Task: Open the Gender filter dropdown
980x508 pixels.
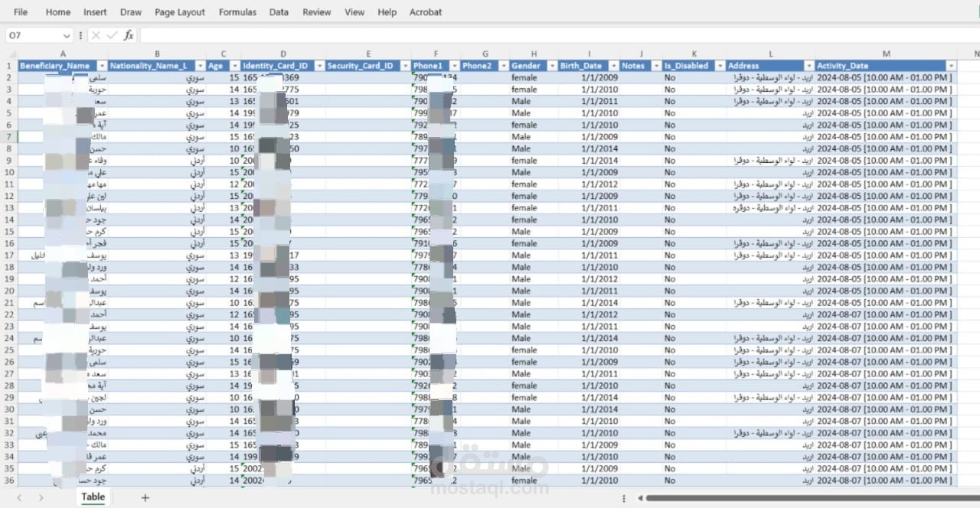Action: [551, 66]
